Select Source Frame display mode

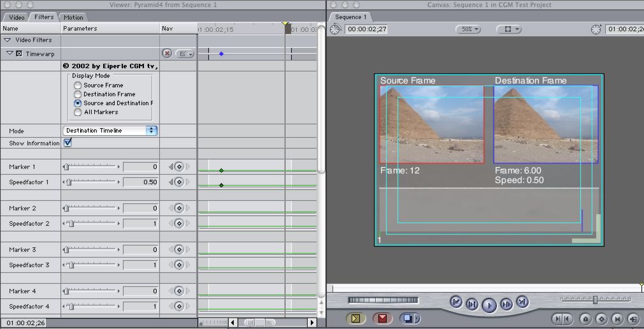coord(78,85)
